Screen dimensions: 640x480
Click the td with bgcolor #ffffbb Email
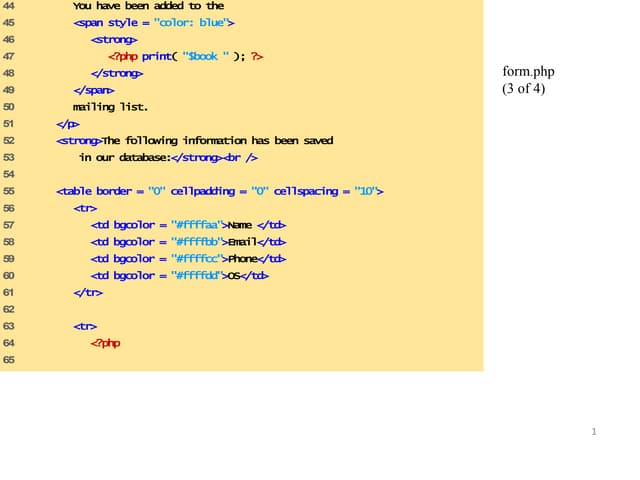(188, 242)
